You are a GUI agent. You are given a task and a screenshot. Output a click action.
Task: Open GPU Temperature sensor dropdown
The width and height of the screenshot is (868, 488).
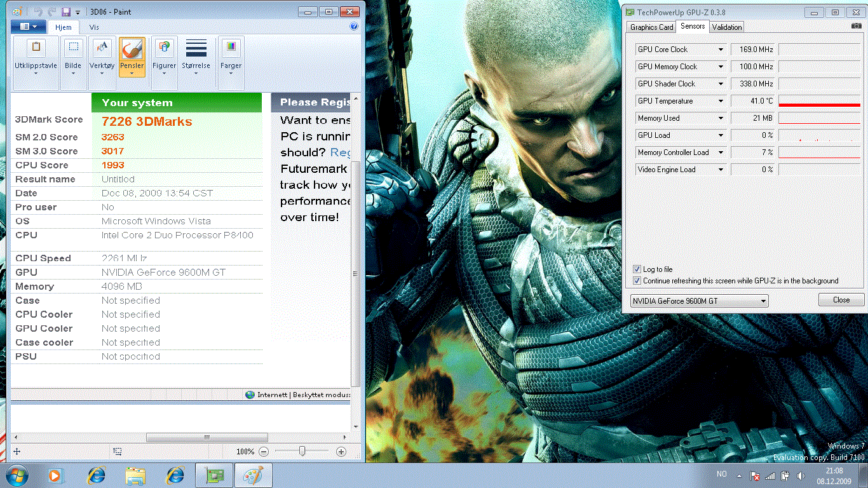click(x=721, y=101)
